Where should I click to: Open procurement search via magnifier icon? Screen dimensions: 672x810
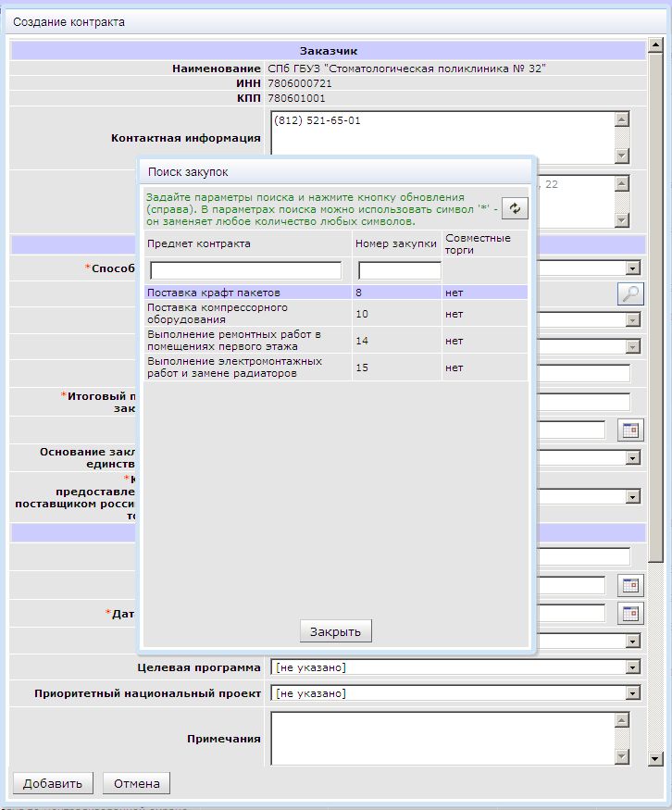(x=630, y=294)
